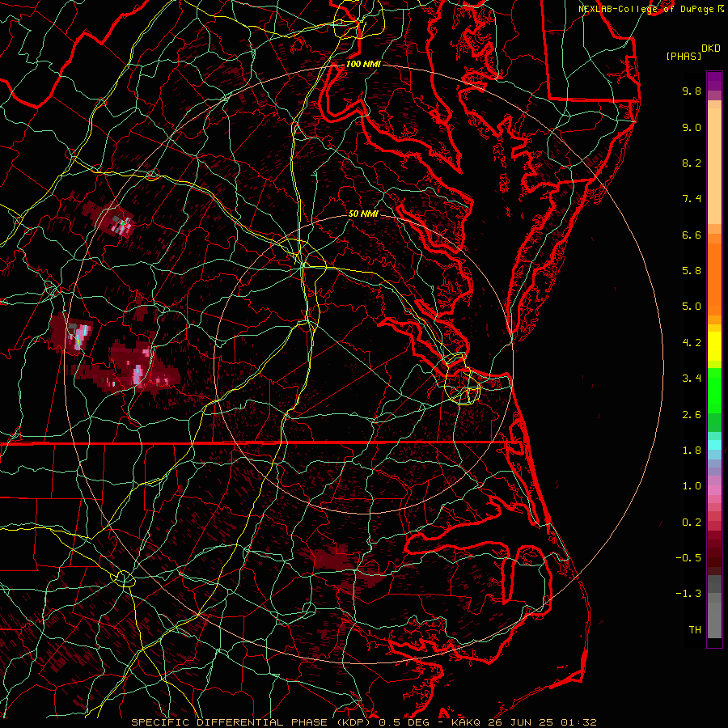The image size is (728, 728).
Task: Click the 100 NMI range ring label
Action: point(363,64)
